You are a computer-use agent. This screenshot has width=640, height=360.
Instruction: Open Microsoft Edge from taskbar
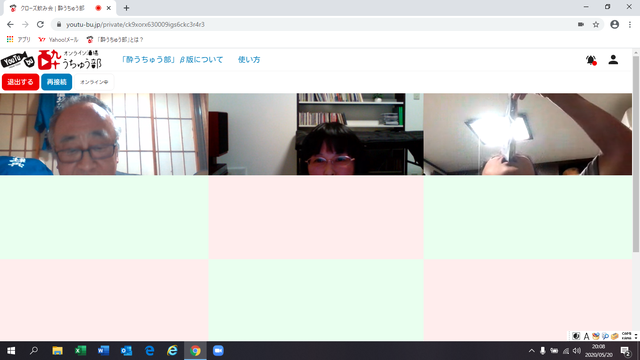click(149, 351)
